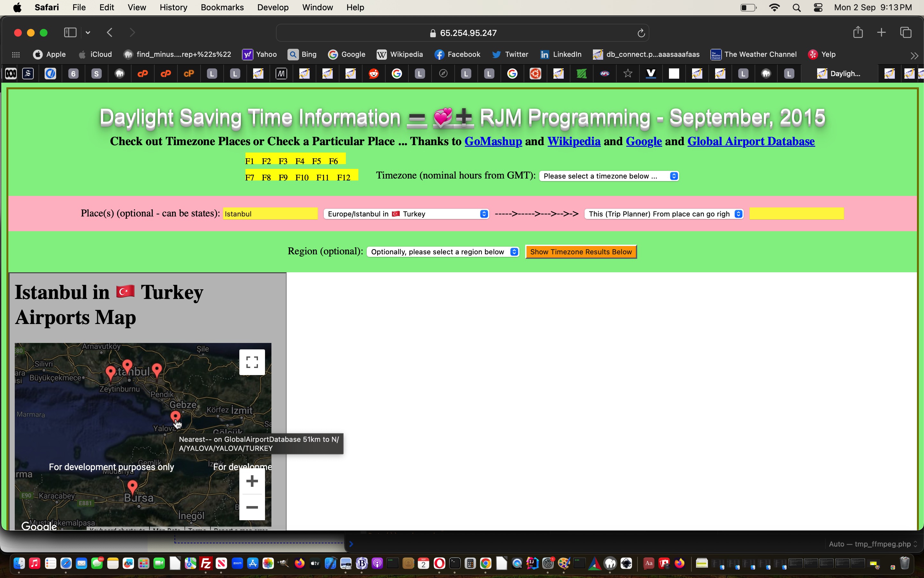Open the Develop menu
This screenshot has width=924, height=578.
click(x=273, y=8)
